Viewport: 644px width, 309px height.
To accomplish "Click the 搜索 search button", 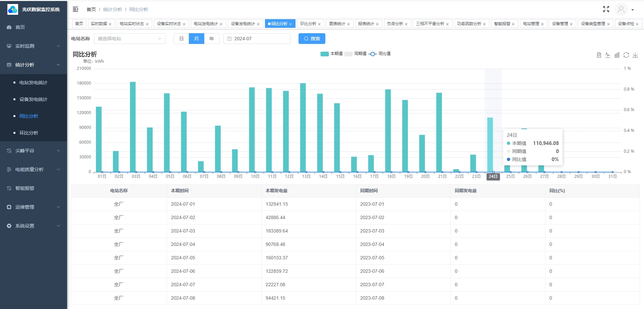I will [312, 39].
